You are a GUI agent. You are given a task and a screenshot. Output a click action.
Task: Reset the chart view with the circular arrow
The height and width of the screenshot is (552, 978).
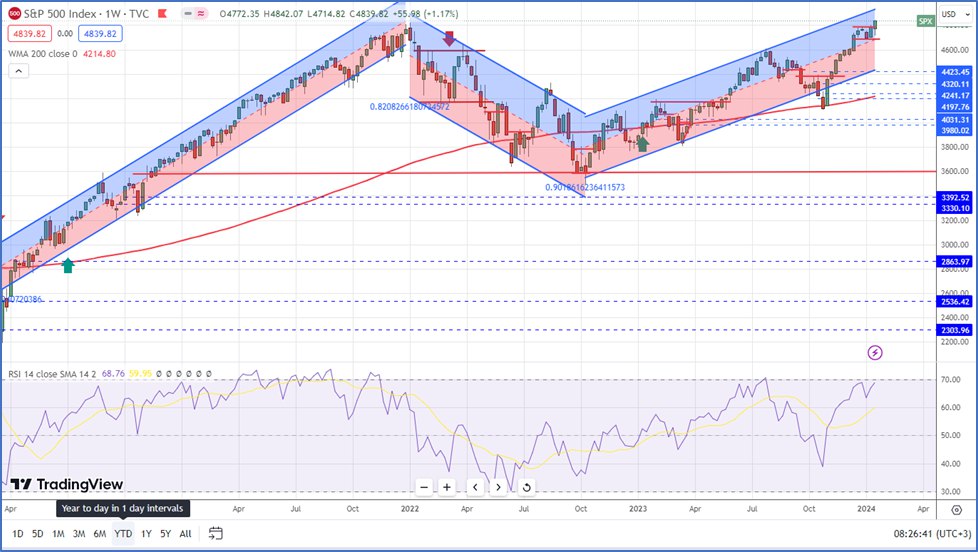click(526, 487)
